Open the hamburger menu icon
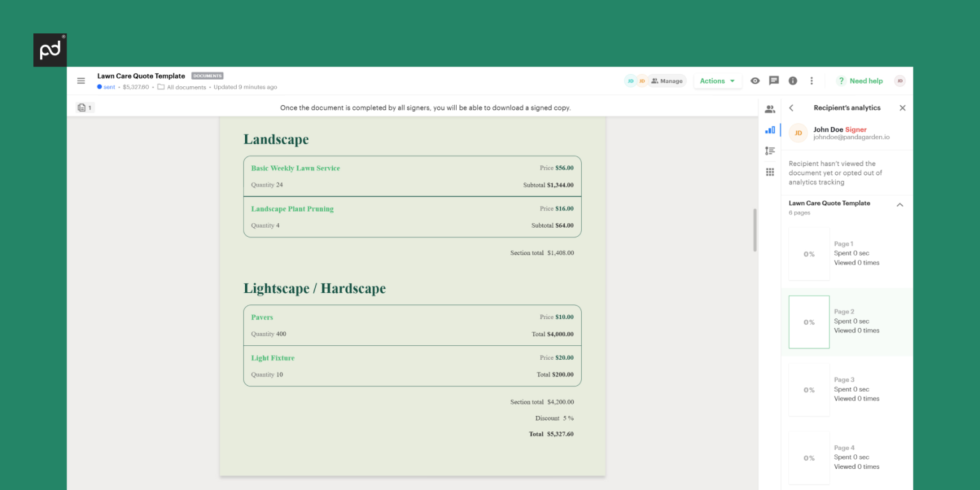 (x=81, y=81)
